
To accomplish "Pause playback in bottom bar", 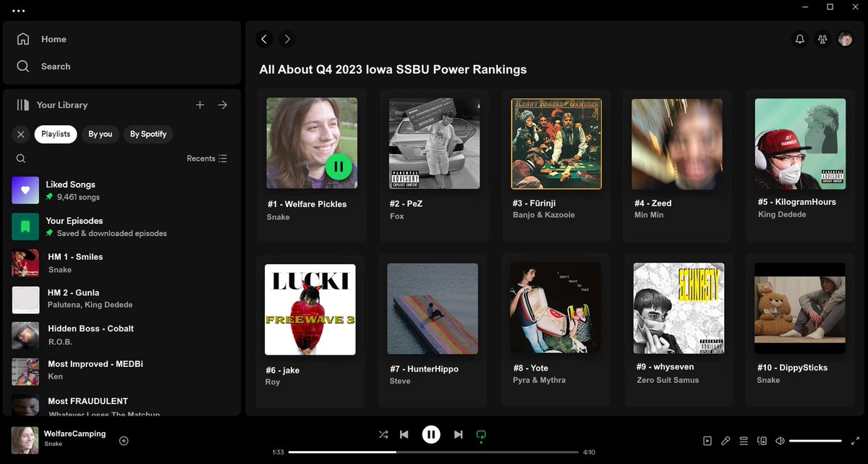I will click(x=431, y=434).
